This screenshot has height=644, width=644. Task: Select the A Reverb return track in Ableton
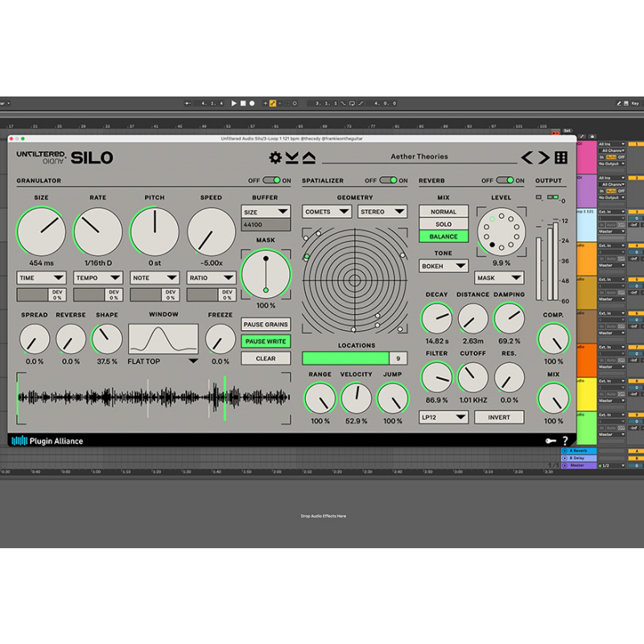point(579,451)
